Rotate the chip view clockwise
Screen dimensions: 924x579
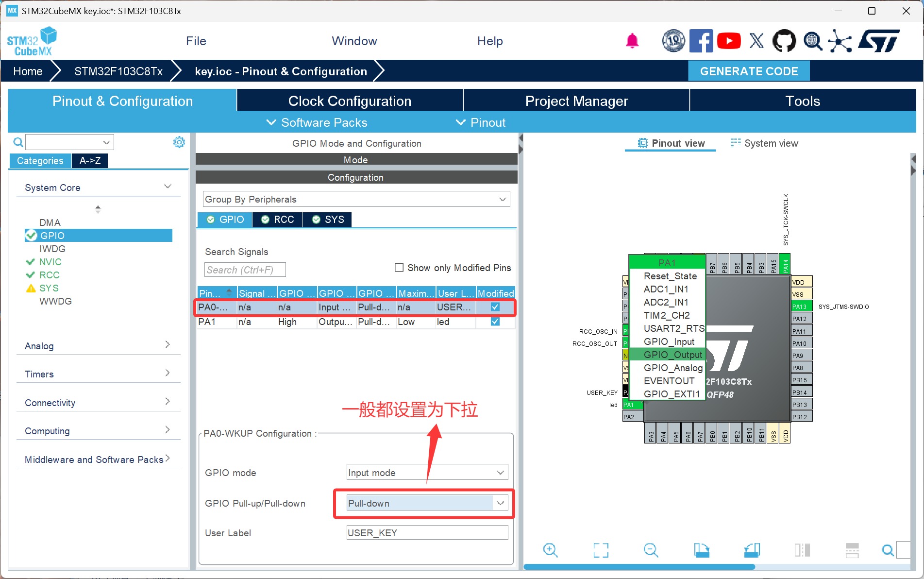[x=702, y=550]
